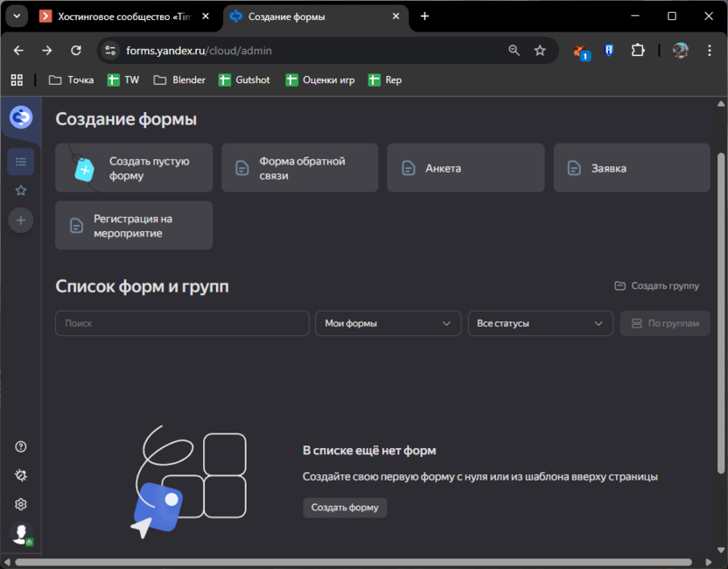The height and width of the screenshot is (569, 728).
Task: Click the bug report icon in sidebar
Action: pyautogui.click(x=21, y=475)
